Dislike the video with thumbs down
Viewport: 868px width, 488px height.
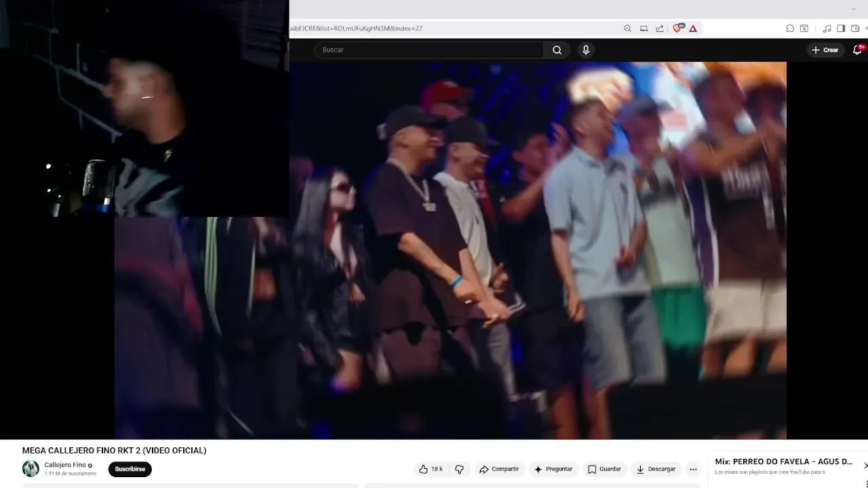click(x=459, y=469)
